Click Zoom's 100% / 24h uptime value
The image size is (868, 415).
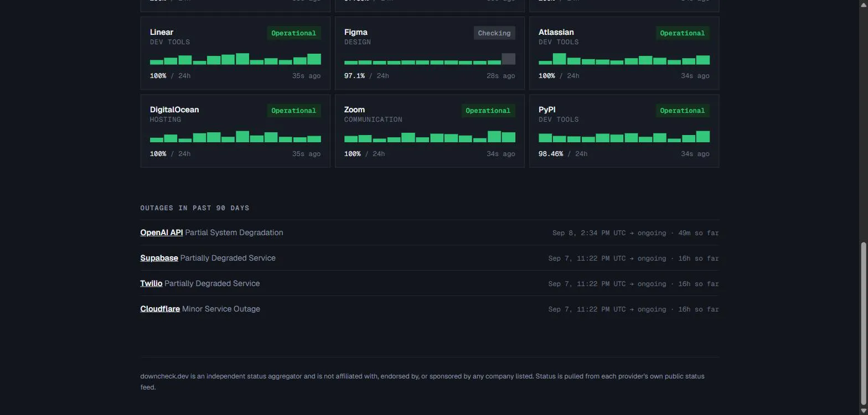click(364, 154)
